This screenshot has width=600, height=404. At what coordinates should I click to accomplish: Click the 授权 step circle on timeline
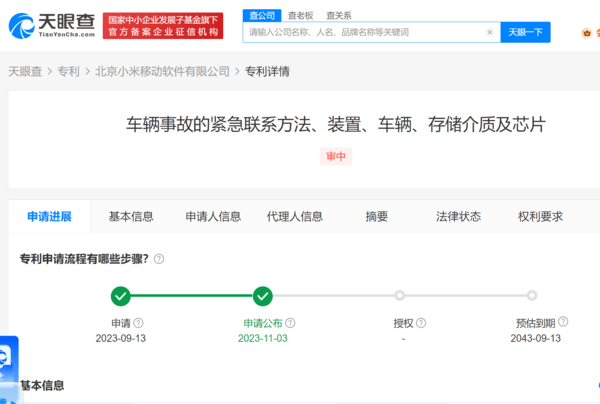400,295
